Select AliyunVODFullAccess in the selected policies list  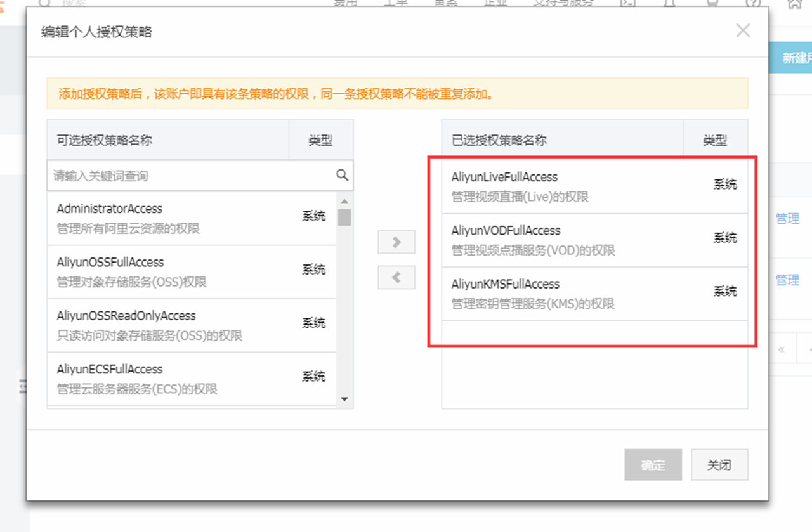(x=594, y=240)
